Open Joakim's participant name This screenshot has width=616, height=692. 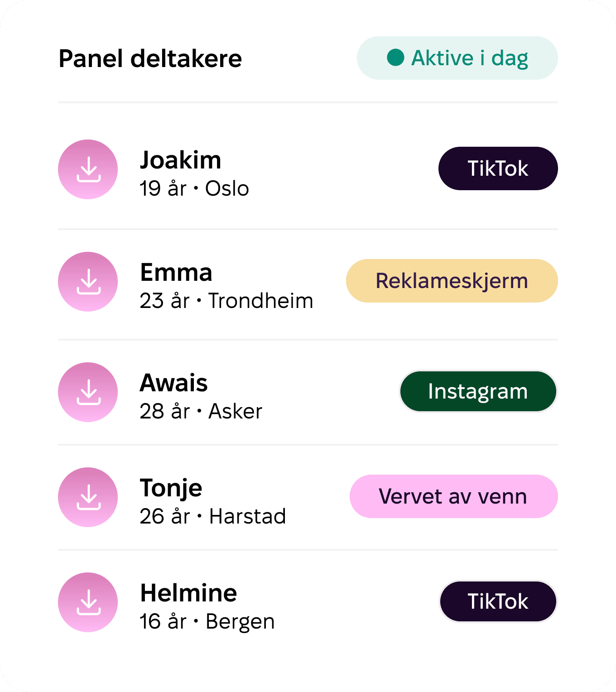tap(180, 160)
